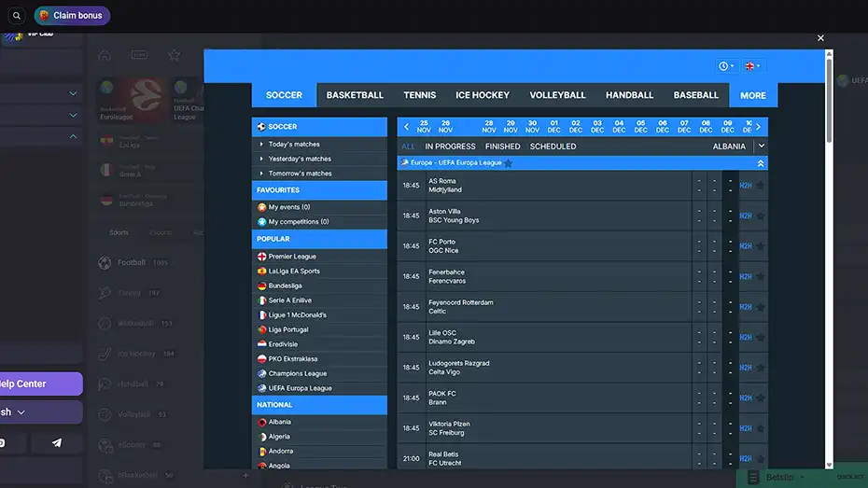The width and height of the screenshot is (868, 488).
Task: Select date 05 DEC
Action: click(x=640, y=127)
